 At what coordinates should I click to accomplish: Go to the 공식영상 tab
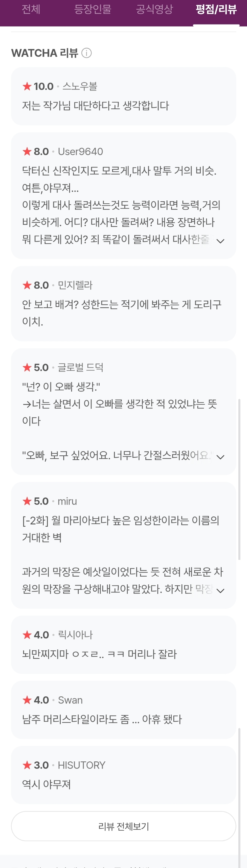(x=154, y=10)
